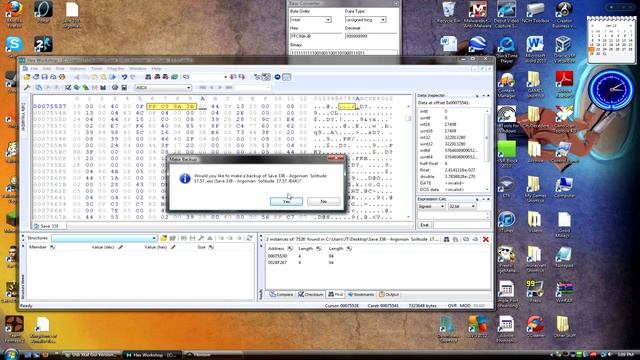This screenshot has width=640, height=360.
Task: Click the Decimal input field in Base Converter
Action: (371, 36)
